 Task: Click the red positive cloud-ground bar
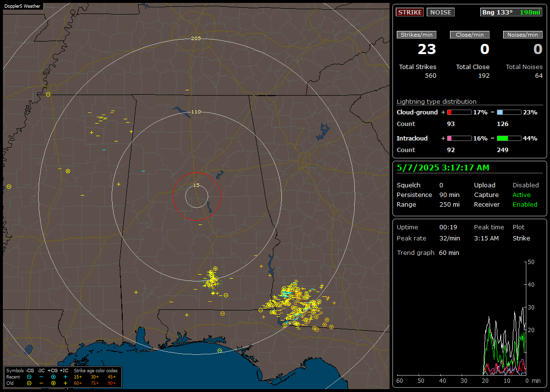coord(459,112)
